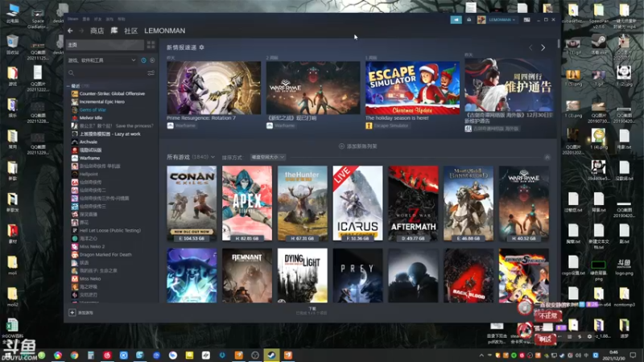Open taskbar clock showing 2021/12/30

(x=614, y=356)
